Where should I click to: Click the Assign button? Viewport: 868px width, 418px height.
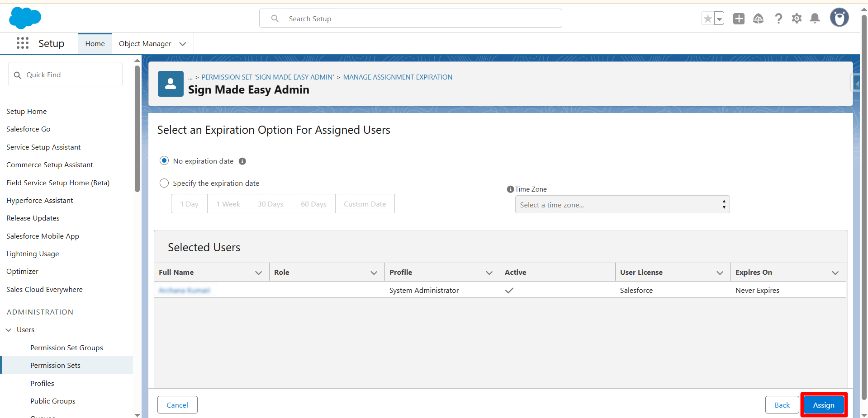tap(824, 405)
